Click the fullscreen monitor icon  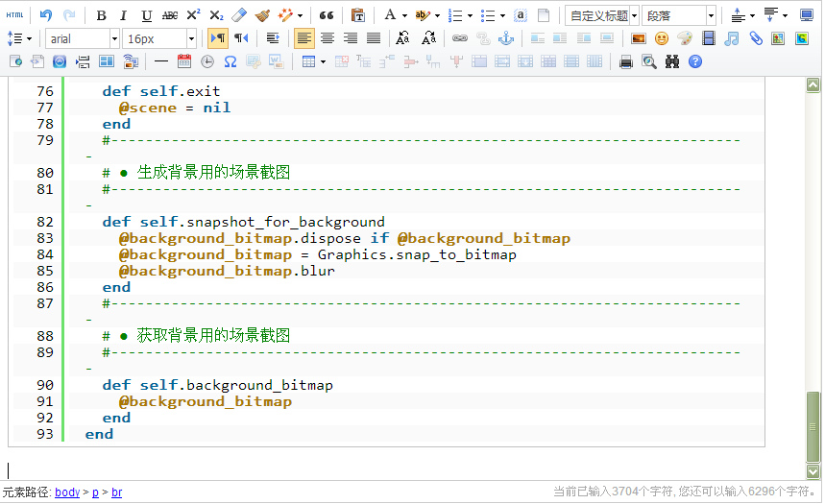(806, 15)
